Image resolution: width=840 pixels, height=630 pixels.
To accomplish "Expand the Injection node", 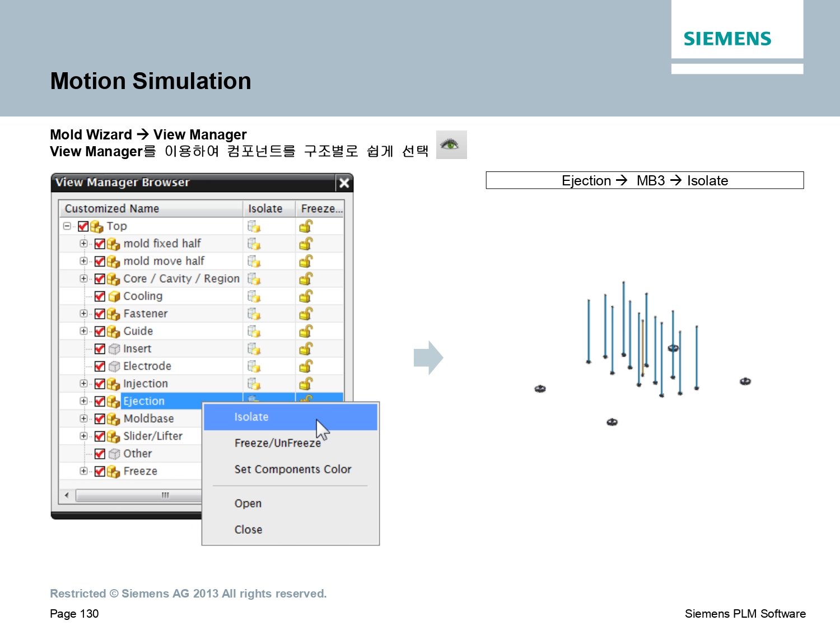I will pos(83,384).
